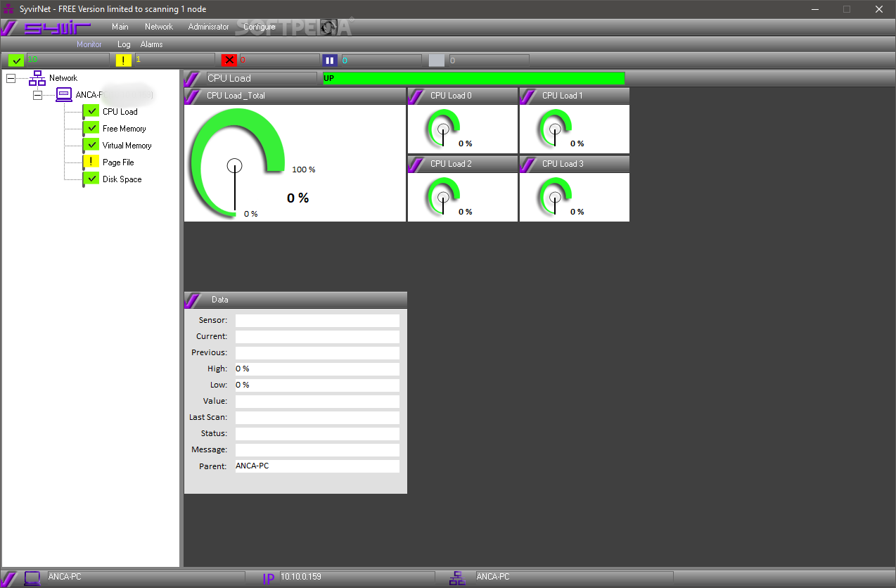Switch to the Monitor tab
Screen dimensions: 896x588
[89, 44]
